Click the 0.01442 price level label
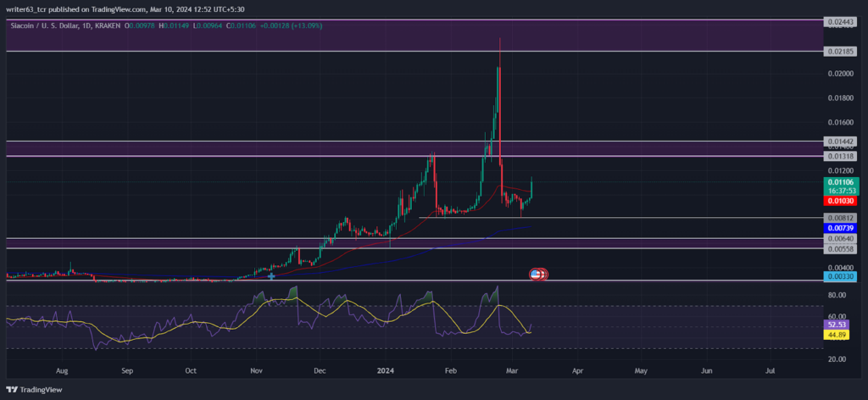 tap(840, 142)
